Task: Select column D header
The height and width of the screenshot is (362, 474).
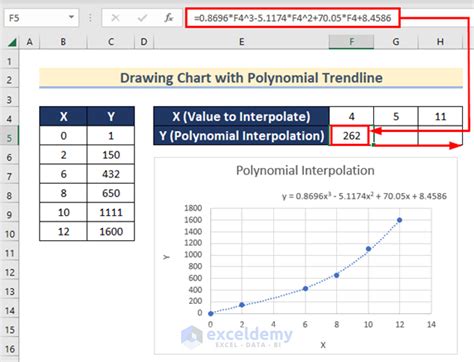Action: click(144, 42)
